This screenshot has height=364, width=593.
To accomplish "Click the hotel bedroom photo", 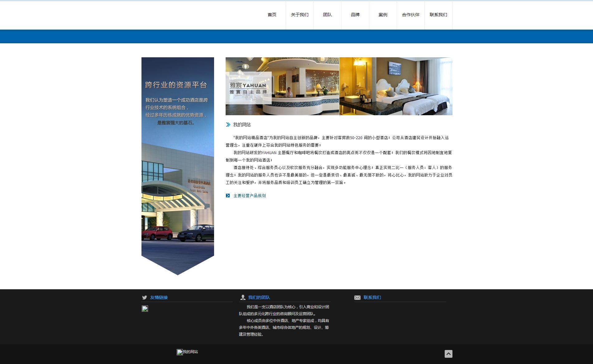I will tap(396, 86).
